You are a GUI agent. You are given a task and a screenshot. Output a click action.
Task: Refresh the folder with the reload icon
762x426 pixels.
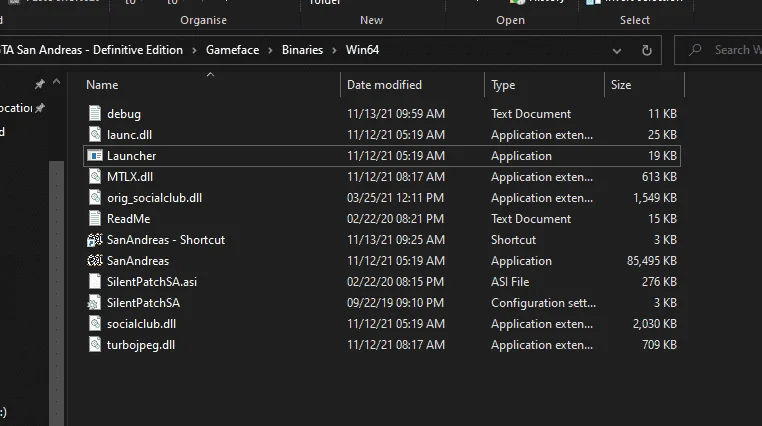tap(646, 50)
